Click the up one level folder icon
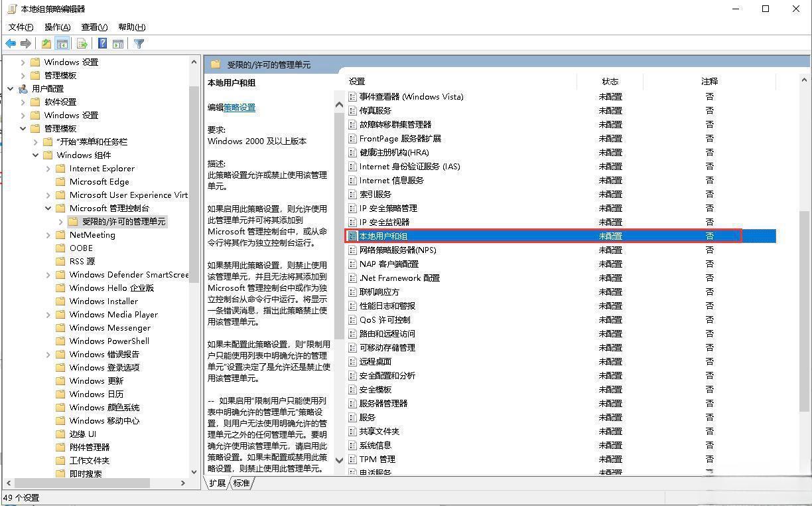 click(x=46, y=43)
